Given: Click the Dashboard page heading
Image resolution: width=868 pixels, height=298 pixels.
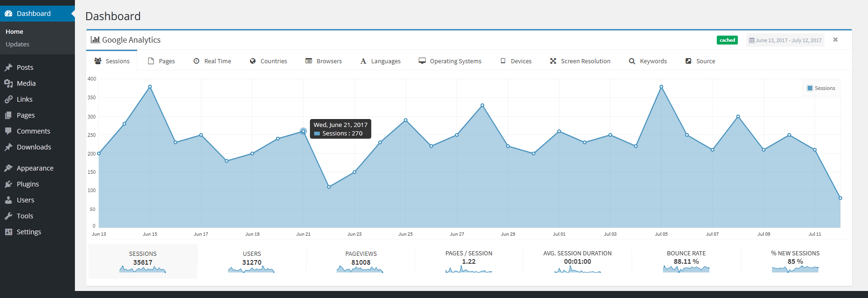Looking at the screenshot, I should [113, 16].
